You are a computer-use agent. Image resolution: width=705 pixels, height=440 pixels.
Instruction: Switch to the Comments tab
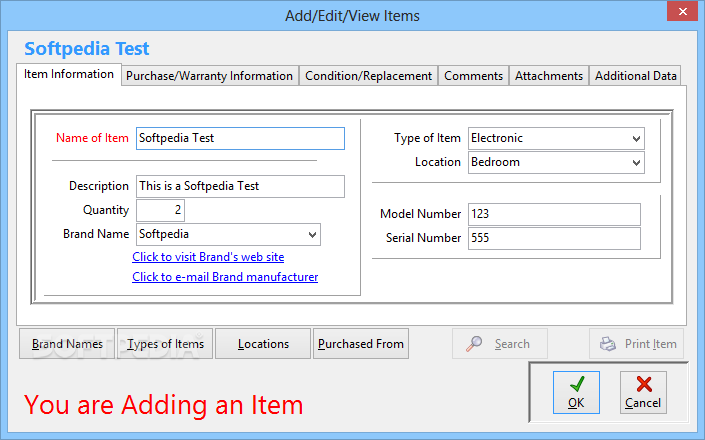click(x=473, y=76)
